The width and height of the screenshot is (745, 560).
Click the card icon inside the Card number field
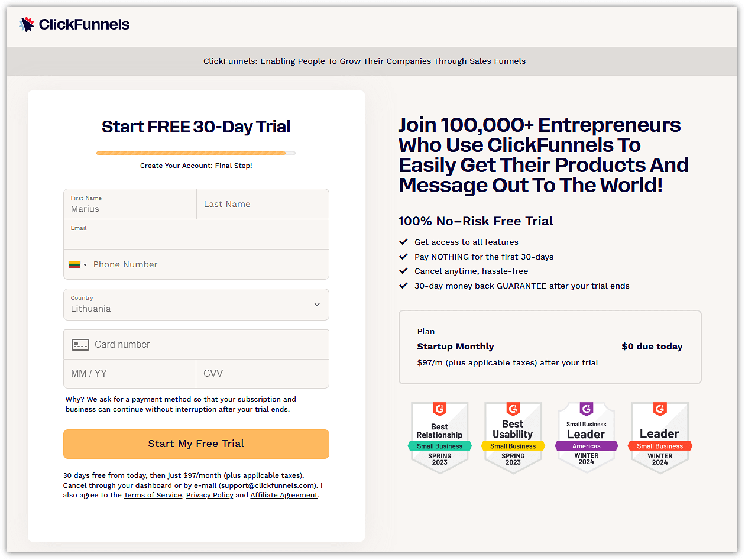(80, 344)
